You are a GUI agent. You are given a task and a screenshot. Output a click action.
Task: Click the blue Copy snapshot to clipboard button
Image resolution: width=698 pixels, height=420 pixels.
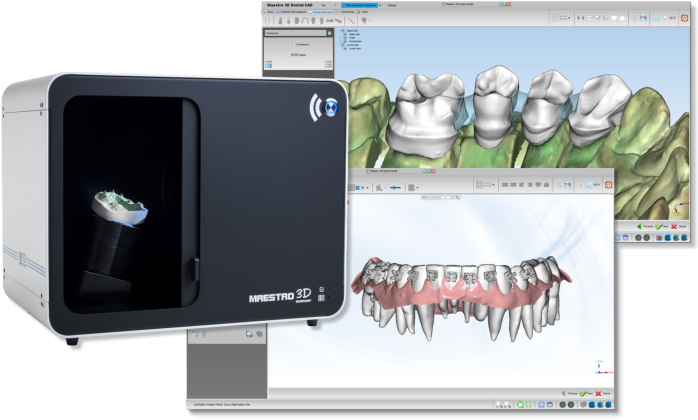[x=360, y=5]
